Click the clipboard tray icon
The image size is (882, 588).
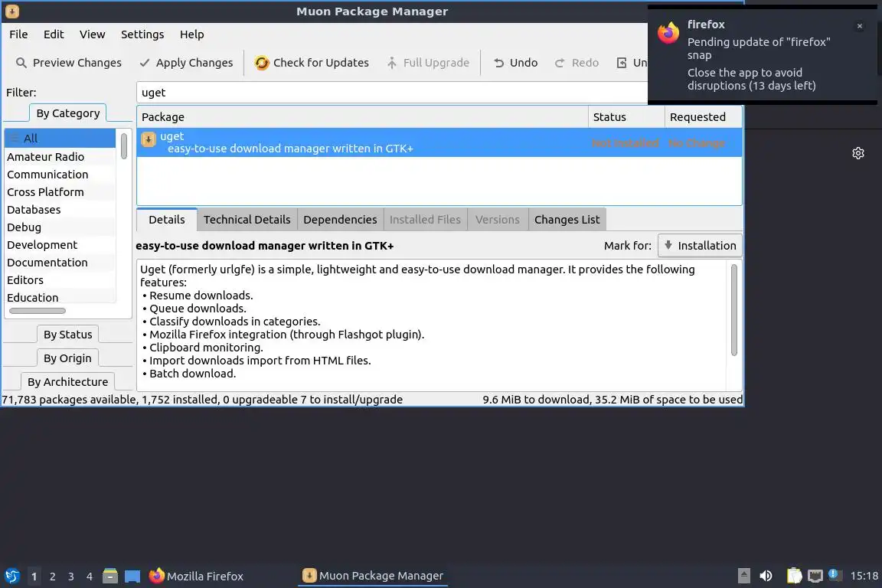coord(794,576)
